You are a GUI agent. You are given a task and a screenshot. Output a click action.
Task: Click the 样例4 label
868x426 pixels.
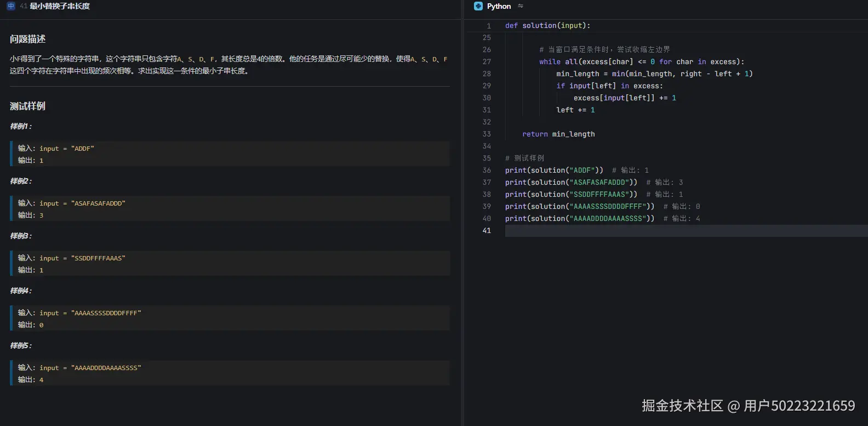[21, 291]
